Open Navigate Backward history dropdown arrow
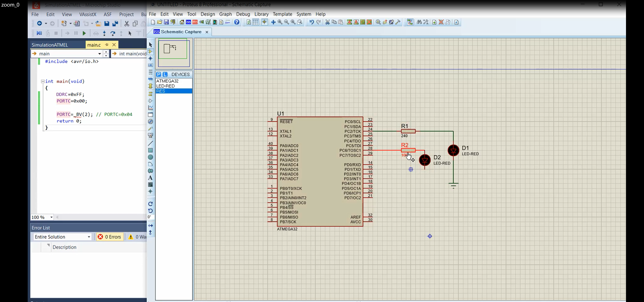The height and width of the screenshot is (302, 644). click(x=46, y=24)
